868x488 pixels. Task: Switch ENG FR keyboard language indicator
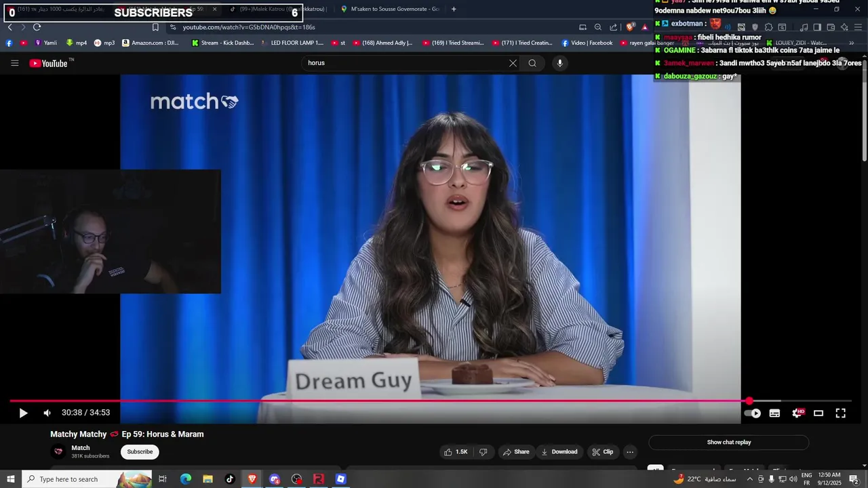point(806,479)
